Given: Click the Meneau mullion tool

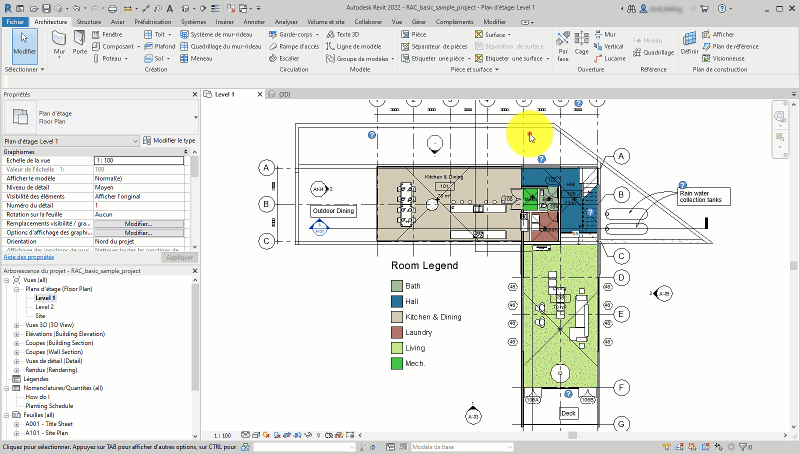Looking at the screenshot, I should [196, 59].
